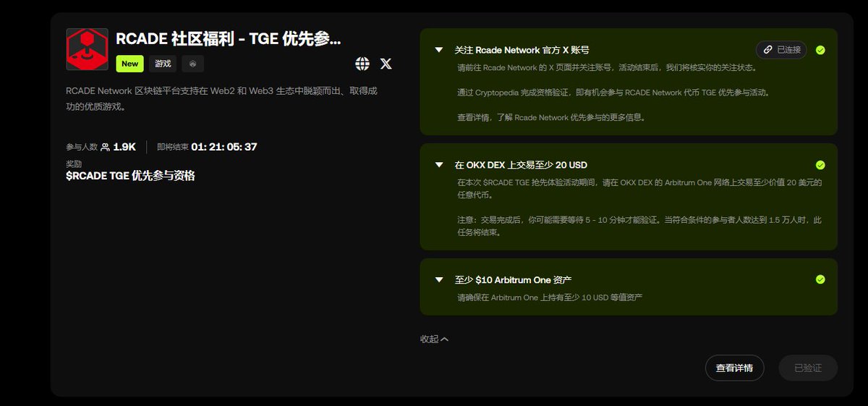868x406 pixels.
Task: Click the participants count 1.9K
Action: 124,147
